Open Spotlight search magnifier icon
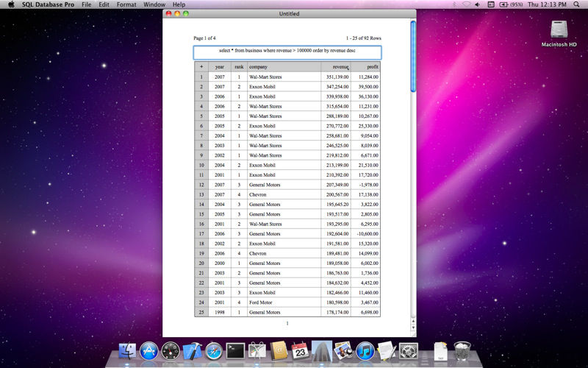 point(576,4)
